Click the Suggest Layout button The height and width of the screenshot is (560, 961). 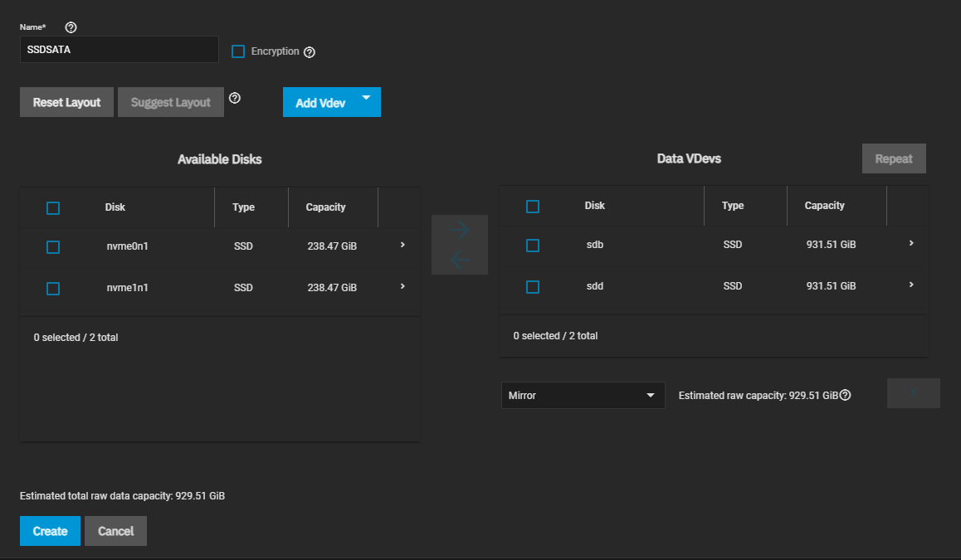coord(170,102)
